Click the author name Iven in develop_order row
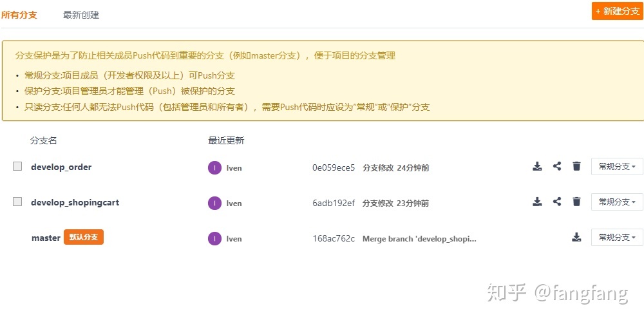 (234, 168)
